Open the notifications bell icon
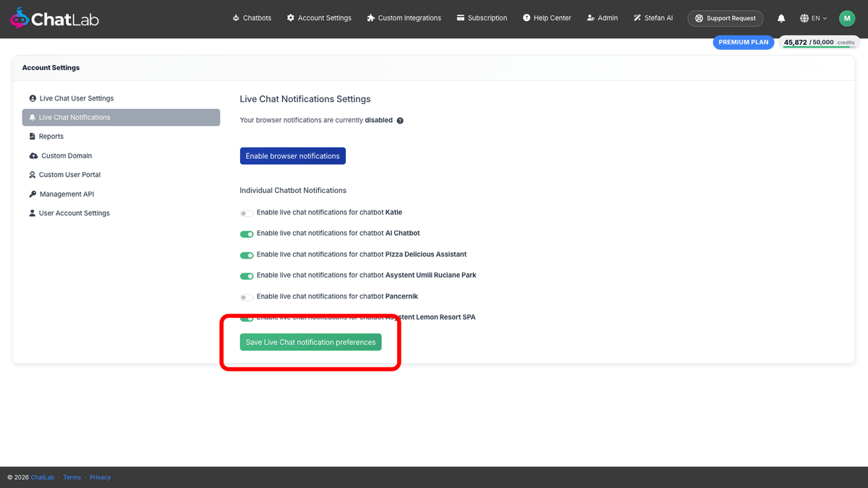 coord(781,18)
